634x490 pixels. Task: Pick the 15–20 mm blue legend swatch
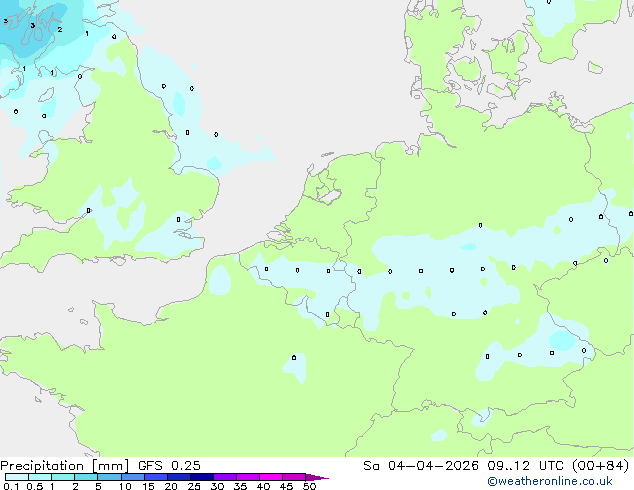(x=156, y=477)
